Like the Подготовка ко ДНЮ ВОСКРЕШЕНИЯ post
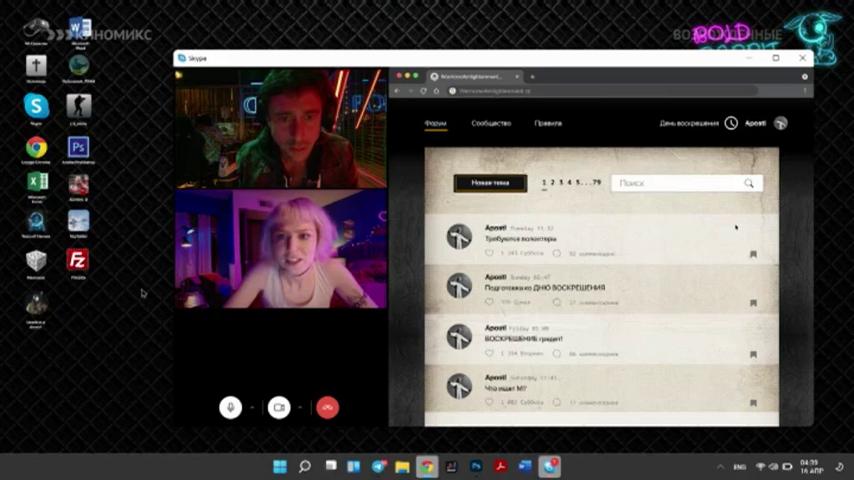The image size is (854, 480). 489,302
